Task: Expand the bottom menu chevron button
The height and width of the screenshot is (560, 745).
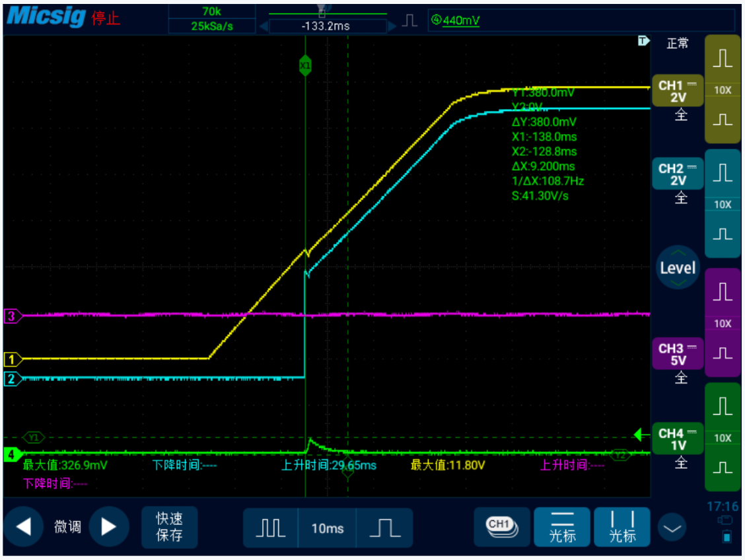Action: 672,528
